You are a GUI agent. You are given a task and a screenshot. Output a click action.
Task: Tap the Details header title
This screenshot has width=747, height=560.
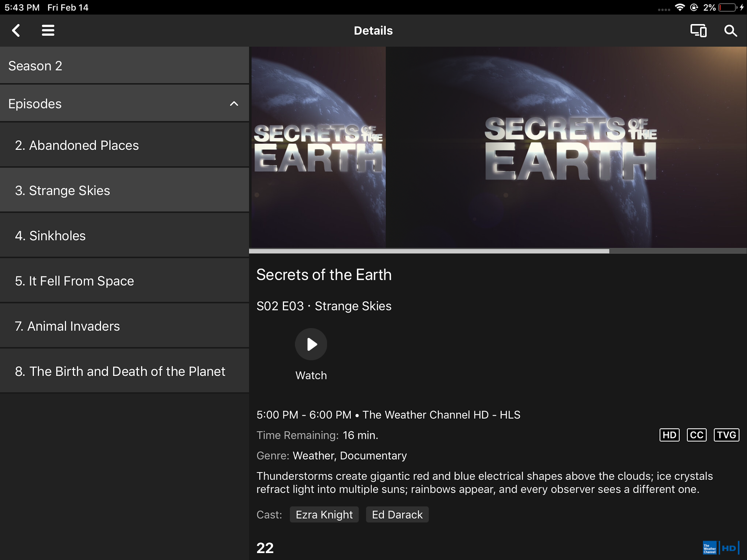point(373,30)
